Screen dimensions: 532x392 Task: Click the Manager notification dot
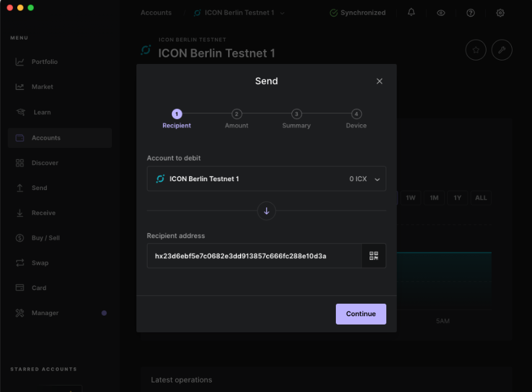click(x=104, y=313)
